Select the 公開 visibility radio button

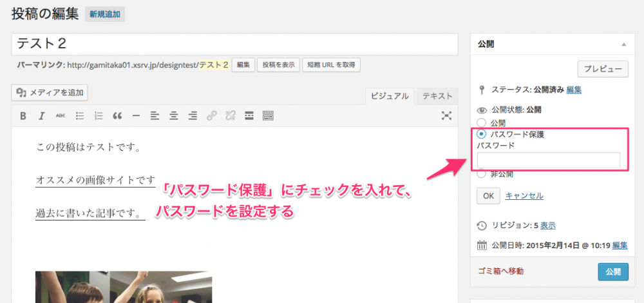[x=481, y=122]
